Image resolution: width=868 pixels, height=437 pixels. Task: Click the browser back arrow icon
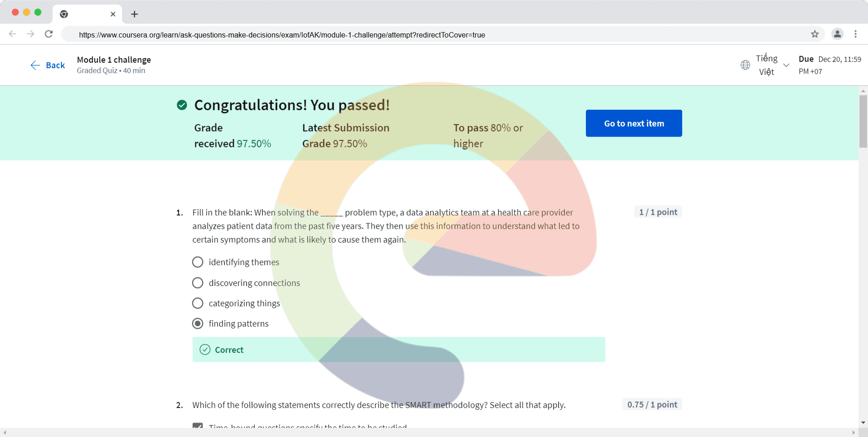(13, 34)
